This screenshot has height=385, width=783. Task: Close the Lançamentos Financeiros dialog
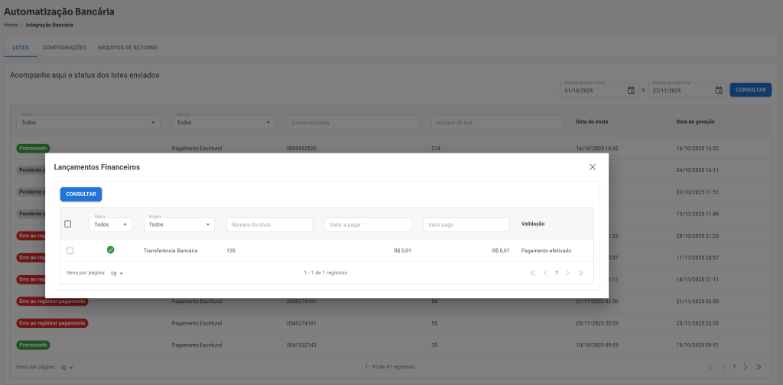tap(592, 167)
